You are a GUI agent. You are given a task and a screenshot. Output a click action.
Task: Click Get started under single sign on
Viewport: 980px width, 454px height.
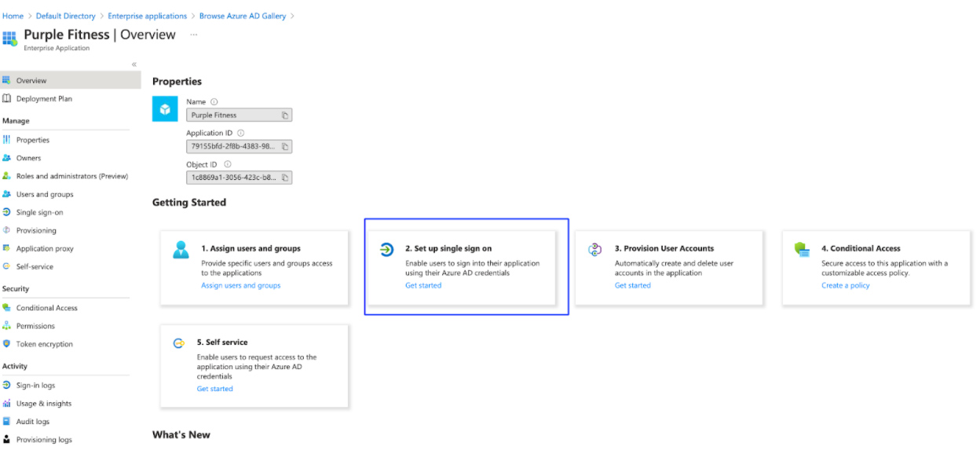pyautogui.click(x=423, y=285)
